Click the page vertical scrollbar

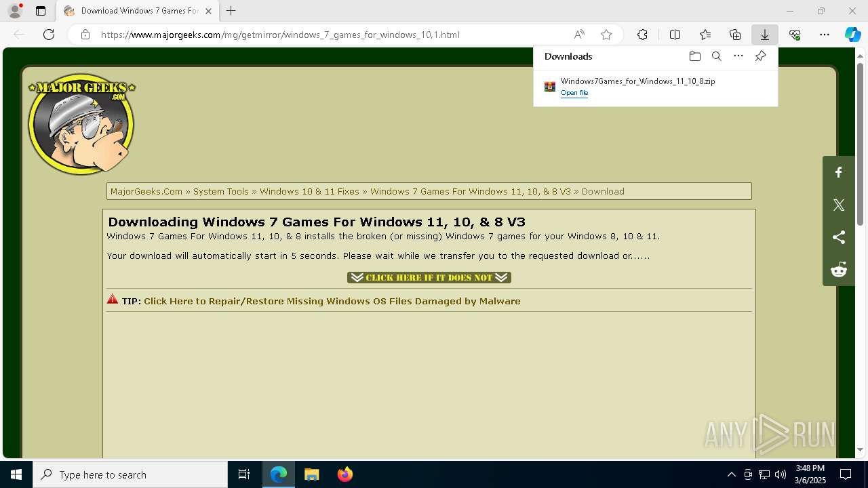pyautogui.click(x=860, y=144)
